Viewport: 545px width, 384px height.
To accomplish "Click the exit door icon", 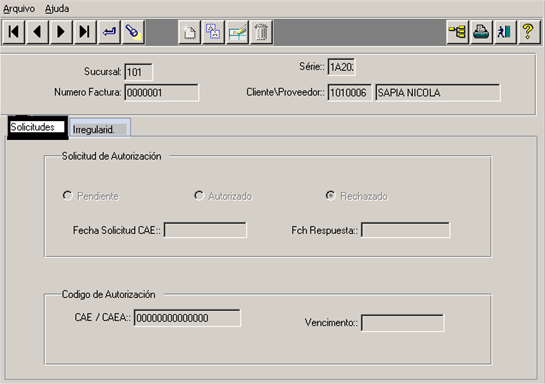I will point(505,32).
